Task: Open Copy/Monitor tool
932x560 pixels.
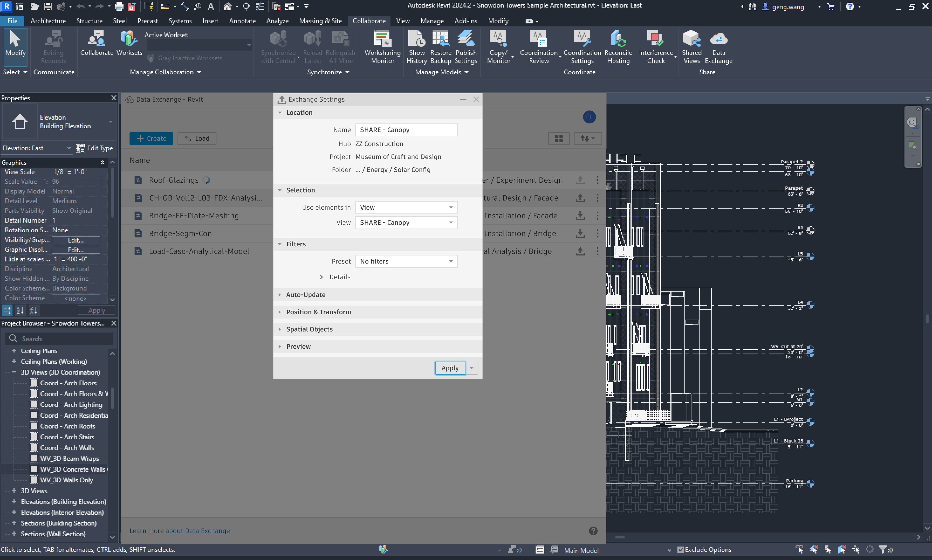Action: [x=498, y=47]
